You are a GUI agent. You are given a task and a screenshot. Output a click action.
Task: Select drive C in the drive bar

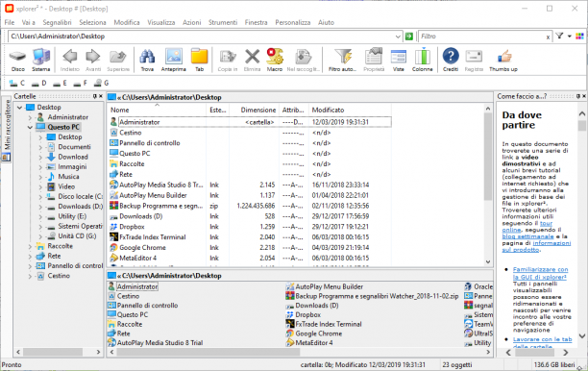tap(17, 83)
